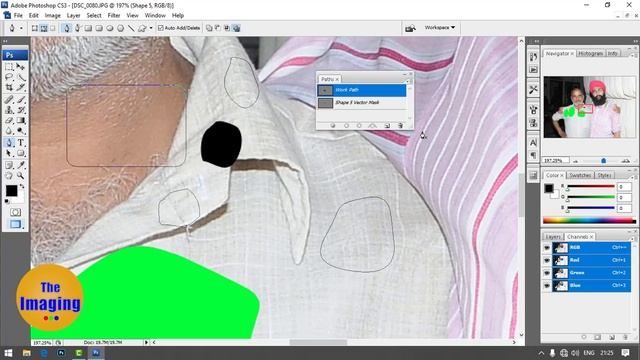640x360 pixels.
Task: Open the Workspace dropdown
Action: 440,27
